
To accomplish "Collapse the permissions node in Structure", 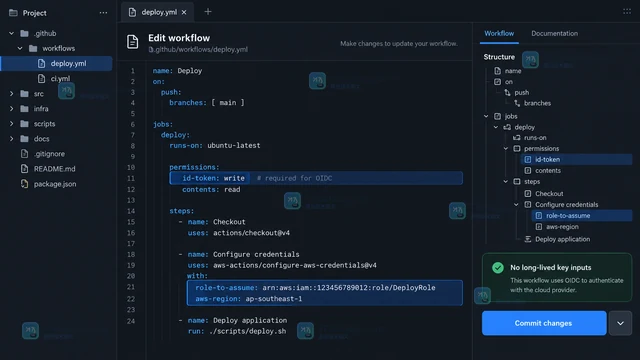I will point(506,149).
